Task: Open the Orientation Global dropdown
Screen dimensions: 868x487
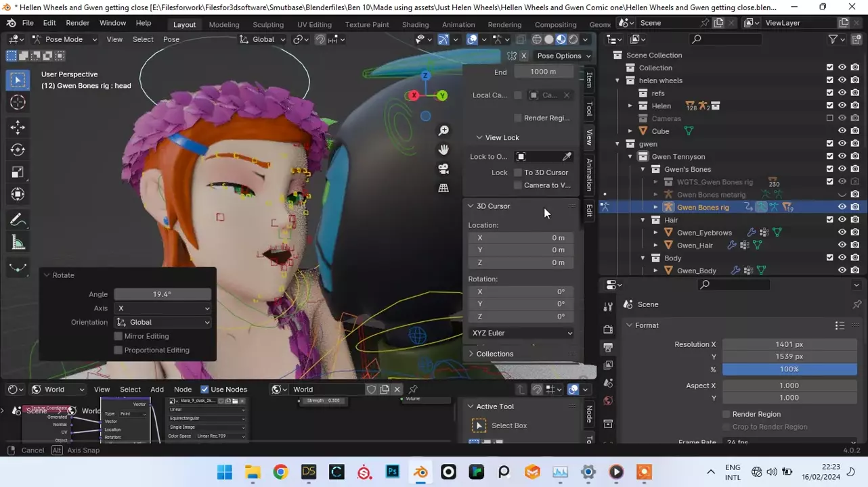Action: 162,323
